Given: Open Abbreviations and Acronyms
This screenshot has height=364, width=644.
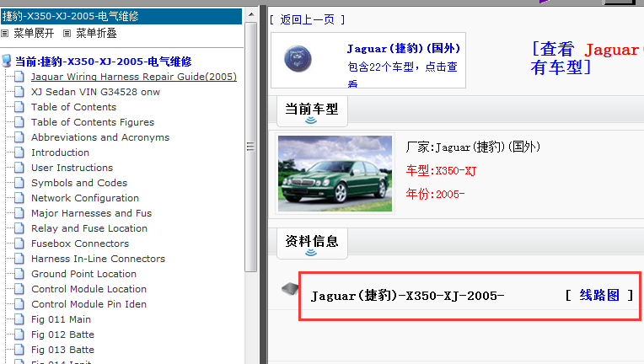Looking at the screenshot, I should [100, 137].
